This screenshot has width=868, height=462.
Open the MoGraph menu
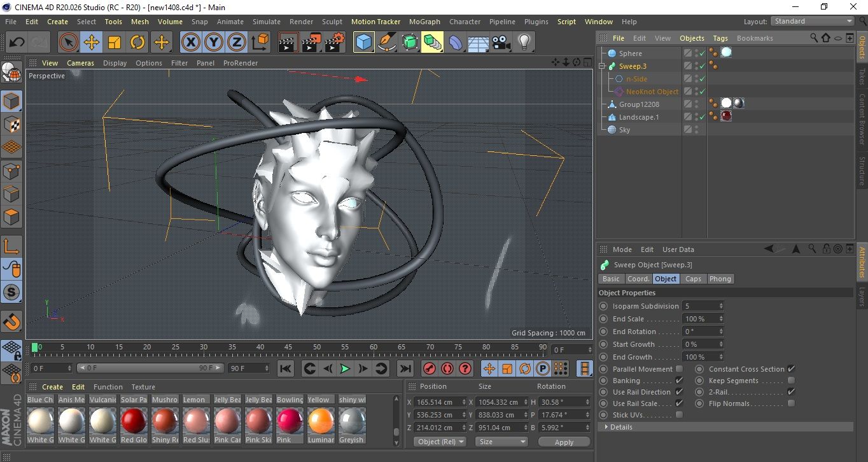pos(424,22)
